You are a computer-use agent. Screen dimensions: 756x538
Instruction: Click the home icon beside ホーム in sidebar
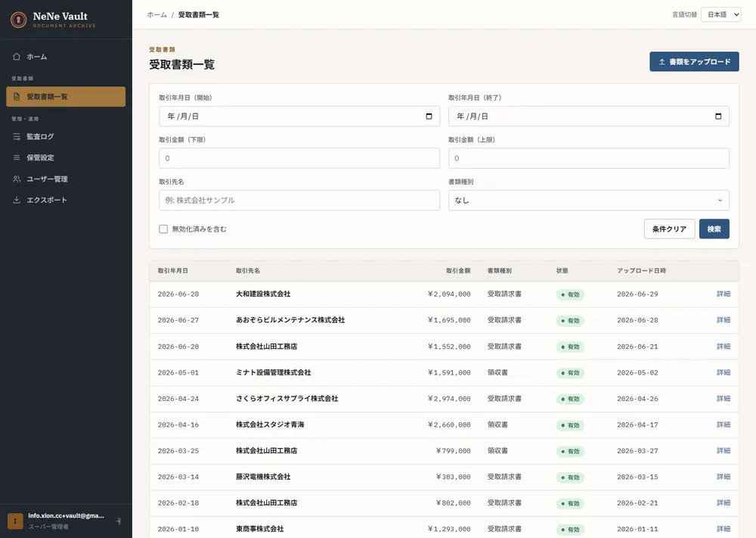pyautogui.click(x=17, y=57)
